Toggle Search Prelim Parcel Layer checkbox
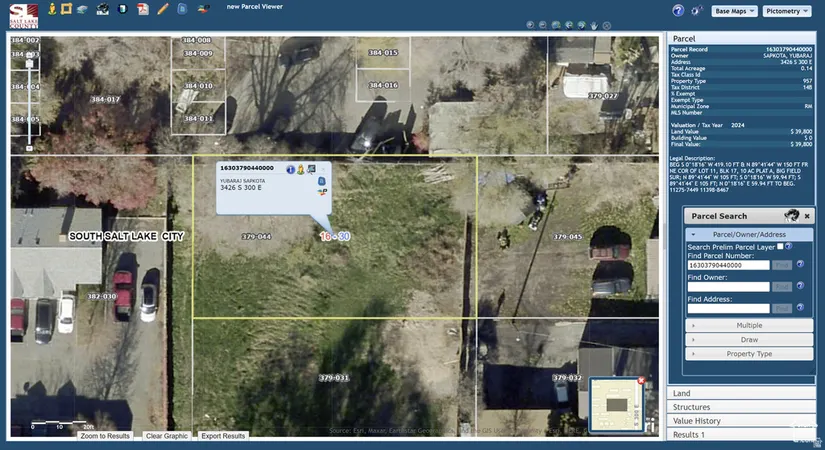This screenshot has height=450, width=825. pyautogui.click(x=780, y=246)
